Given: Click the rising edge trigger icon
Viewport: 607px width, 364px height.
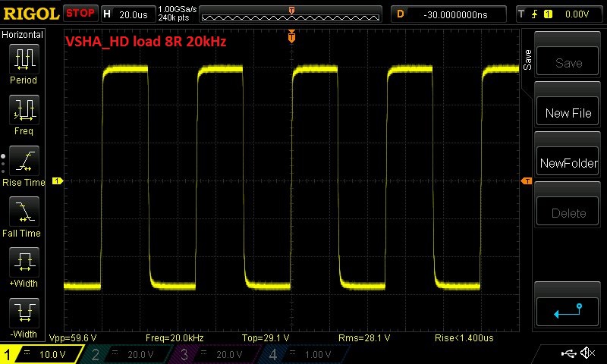Looking at the screenshot, I should [x=535, y=14].
